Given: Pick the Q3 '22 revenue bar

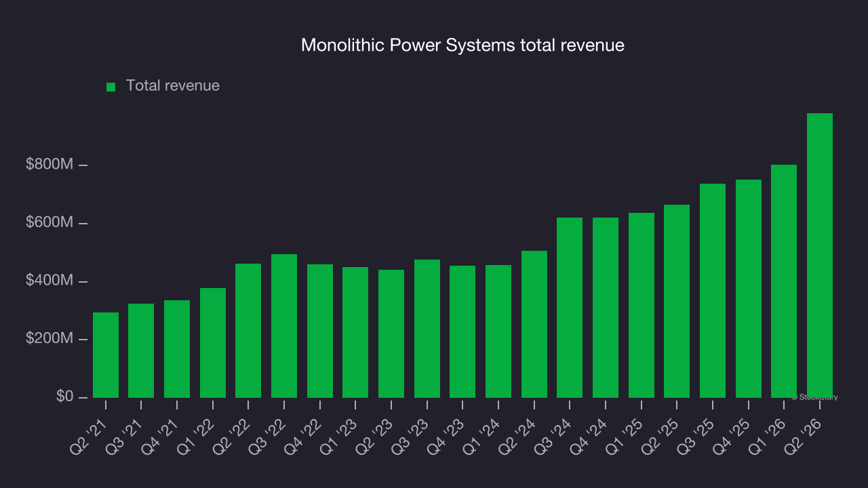Looking at the screenshot, I should [x=284, y=326].
